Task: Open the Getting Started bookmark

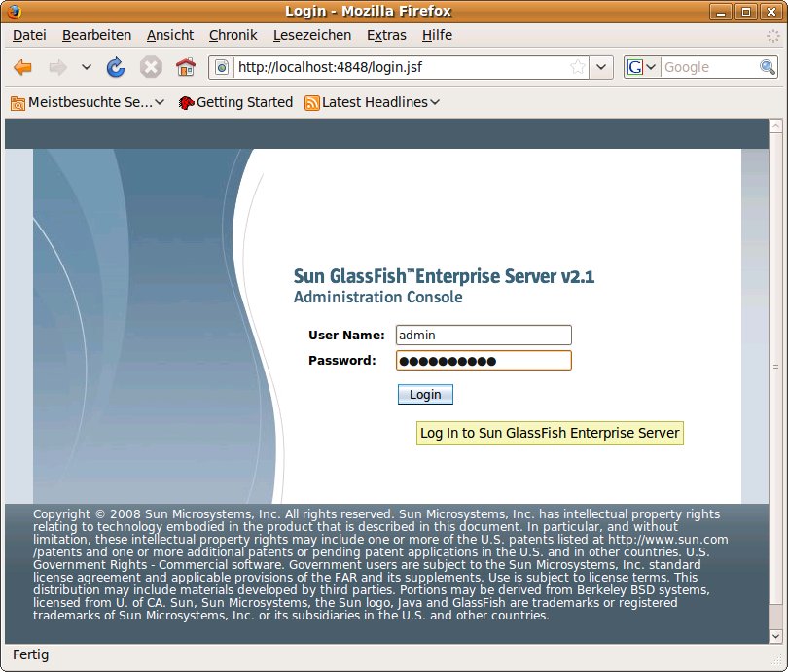Action: coord(235,102)
